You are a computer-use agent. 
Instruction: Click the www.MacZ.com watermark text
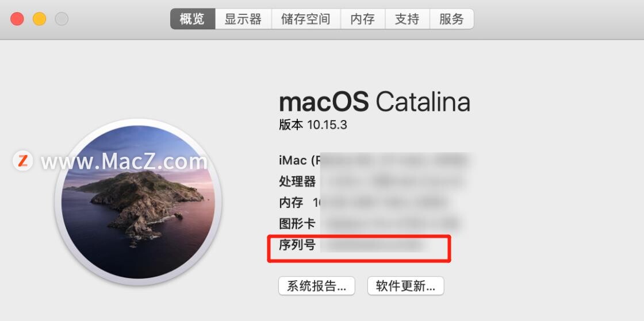tap(124, 161)
